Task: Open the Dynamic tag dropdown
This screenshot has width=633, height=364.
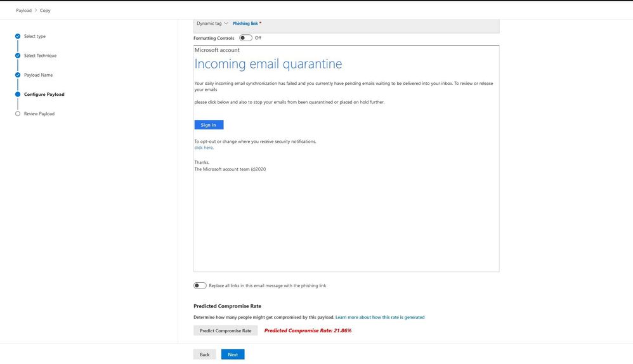Action: tap(212, 23)
